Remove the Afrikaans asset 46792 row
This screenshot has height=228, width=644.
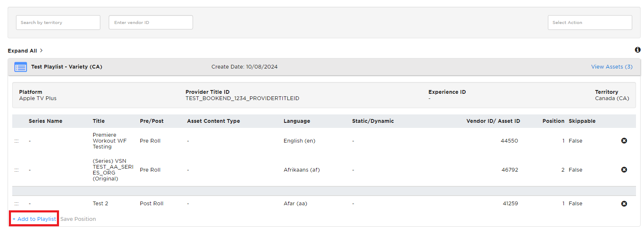pos(624,170)
